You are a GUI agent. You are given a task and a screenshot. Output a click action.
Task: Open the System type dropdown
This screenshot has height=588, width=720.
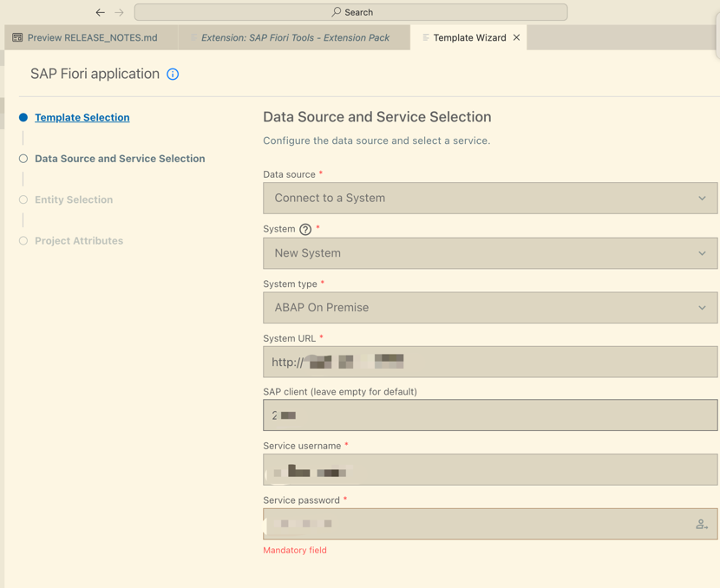[490, 308]
